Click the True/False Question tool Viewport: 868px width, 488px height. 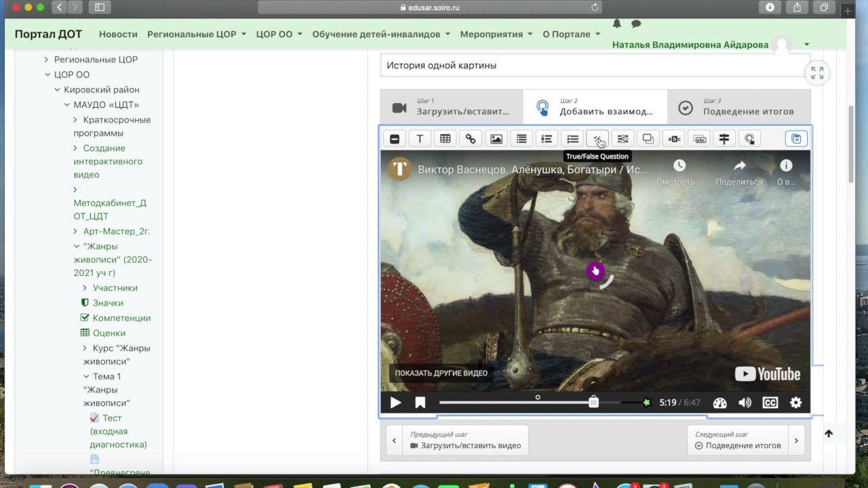pos(597,139)
